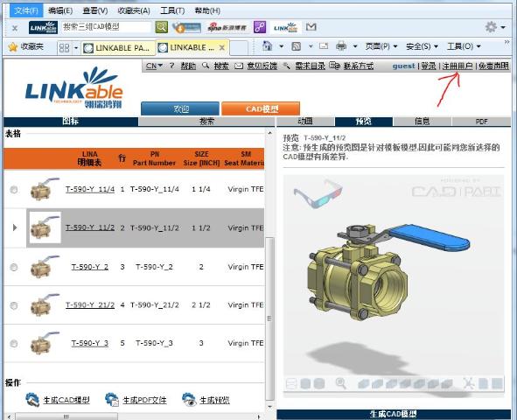
Task: Open the Sina blog toolbar shortcut
Action: [227, 27]
